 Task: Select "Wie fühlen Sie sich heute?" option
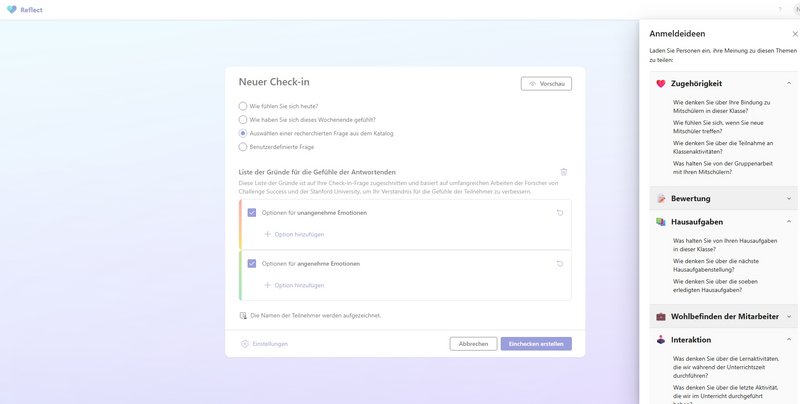click(243, 106)
